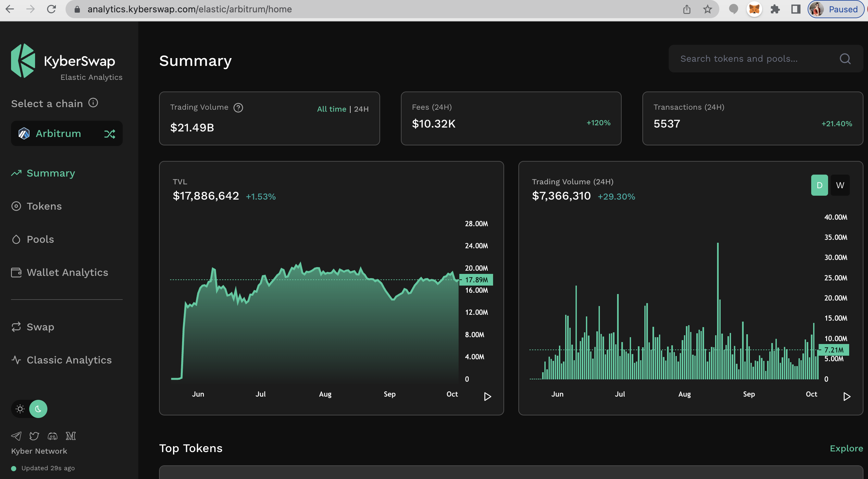
Task: Select W for weekly trading volume
Action: [840, 185]
